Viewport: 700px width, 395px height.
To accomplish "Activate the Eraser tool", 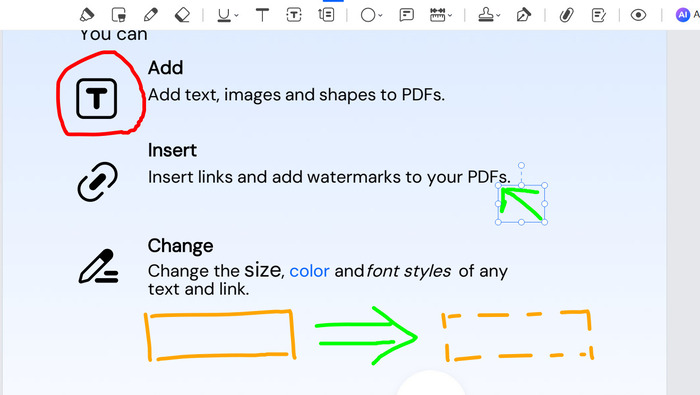I will point(182,15).
